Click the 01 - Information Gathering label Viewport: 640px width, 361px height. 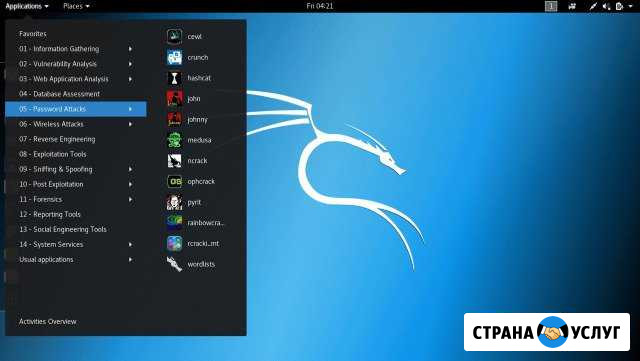[x=59, y=49]
